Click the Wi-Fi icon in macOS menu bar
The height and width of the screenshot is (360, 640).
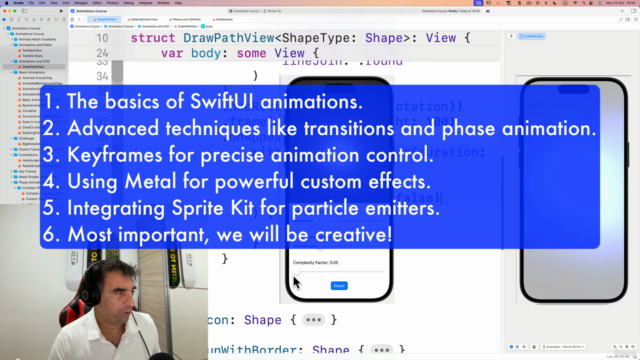[575, 3]
